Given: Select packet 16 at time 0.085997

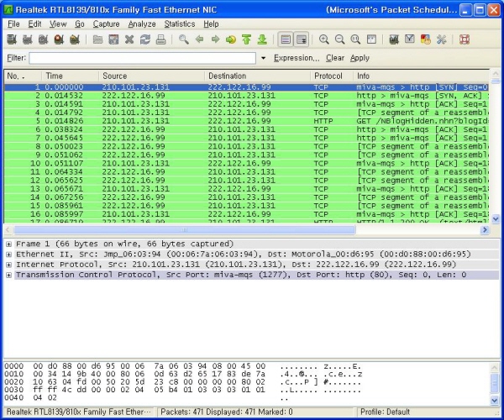Looking at the screenshot, I should click(x=246, y=214).
